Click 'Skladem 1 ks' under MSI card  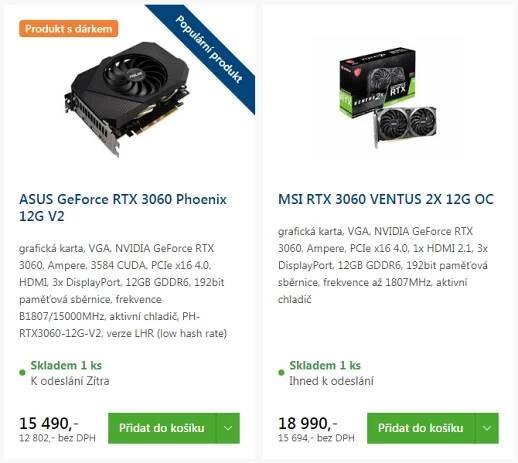(325, 365)
